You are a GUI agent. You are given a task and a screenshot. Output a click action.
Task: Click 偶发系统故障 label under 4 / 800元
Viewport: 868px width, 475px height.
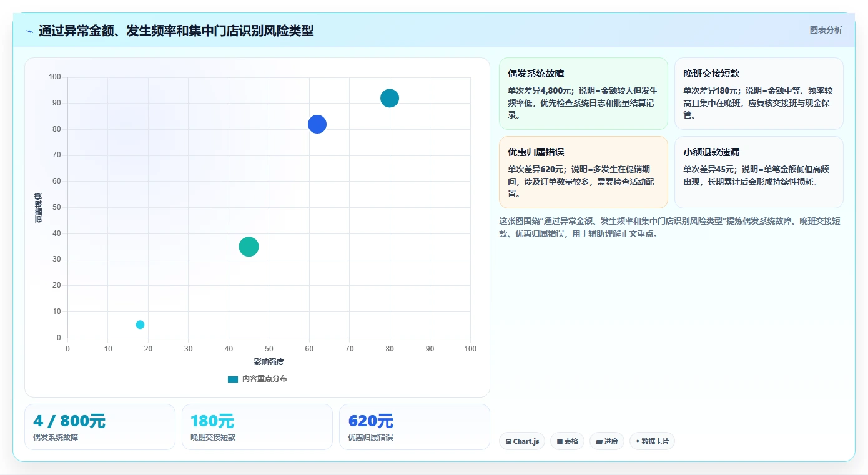click(56, 438)
